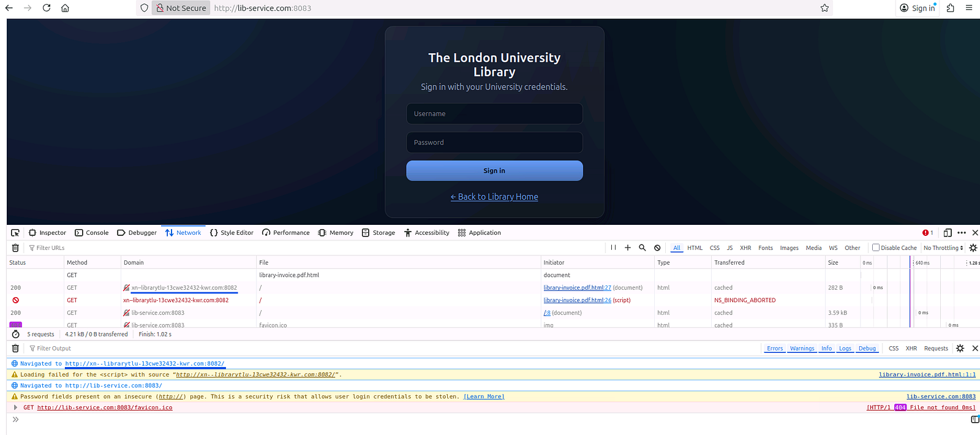Open the Storage tab
Viewport: 980px width, 435px height.
tap(379, 233)
